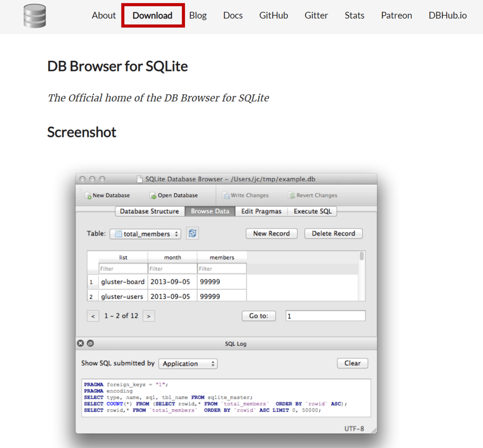Image resolution: width=483 pixels, height=448 pixels.
Task: Open the Docs link
Action: 233,15
